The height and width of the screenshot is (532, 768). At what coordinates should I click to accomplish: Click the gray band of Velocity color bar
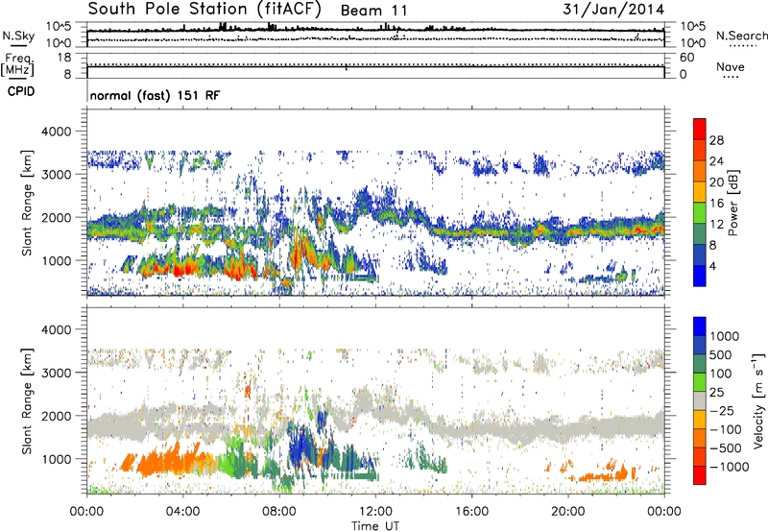[x=700, y=400]
